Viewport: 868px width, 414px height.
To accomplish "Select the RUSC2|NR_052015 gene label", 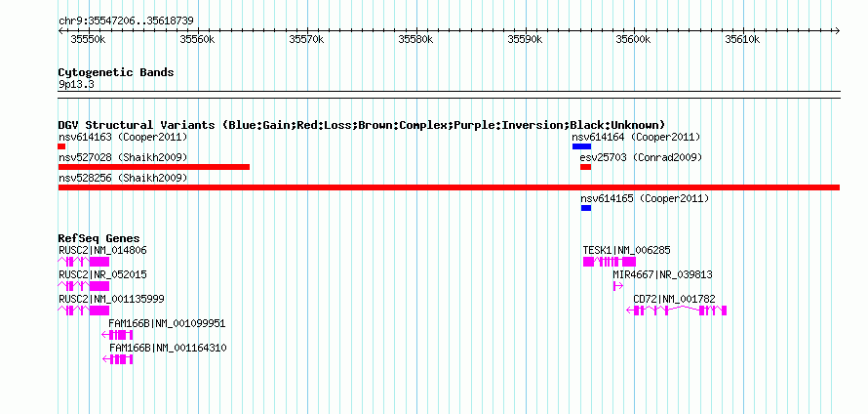I will click(x=102, y=275).
